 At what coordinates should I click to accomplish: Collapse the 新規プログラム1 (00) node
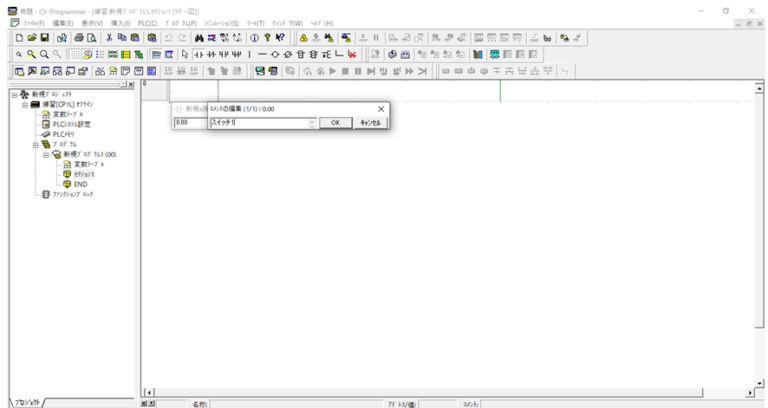[46, 154]
